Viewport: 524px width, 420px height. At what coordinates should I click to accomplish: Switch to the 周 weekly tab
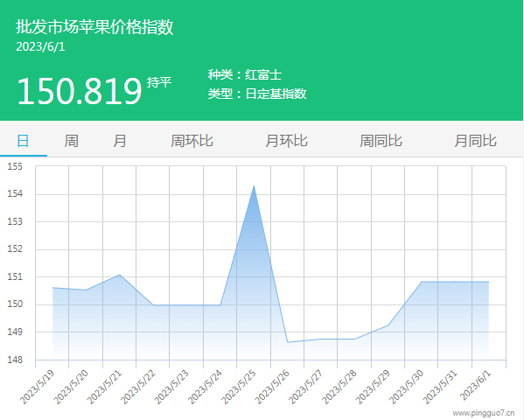pos(71,141)
